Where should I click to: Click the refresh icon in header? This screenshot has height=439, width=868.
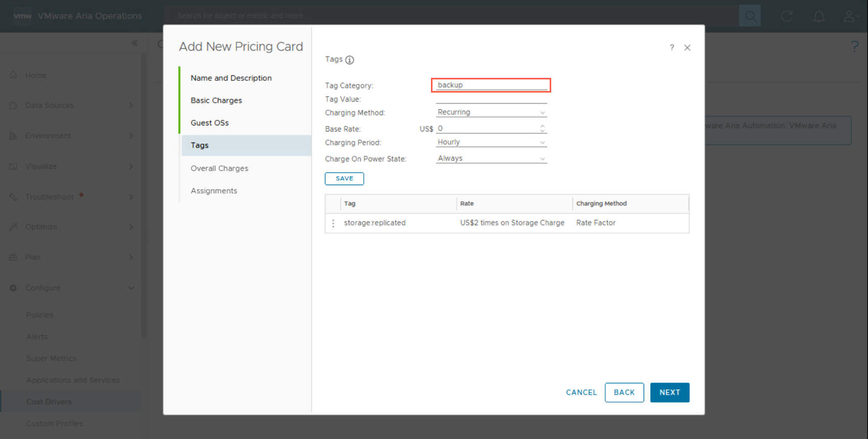787,16
